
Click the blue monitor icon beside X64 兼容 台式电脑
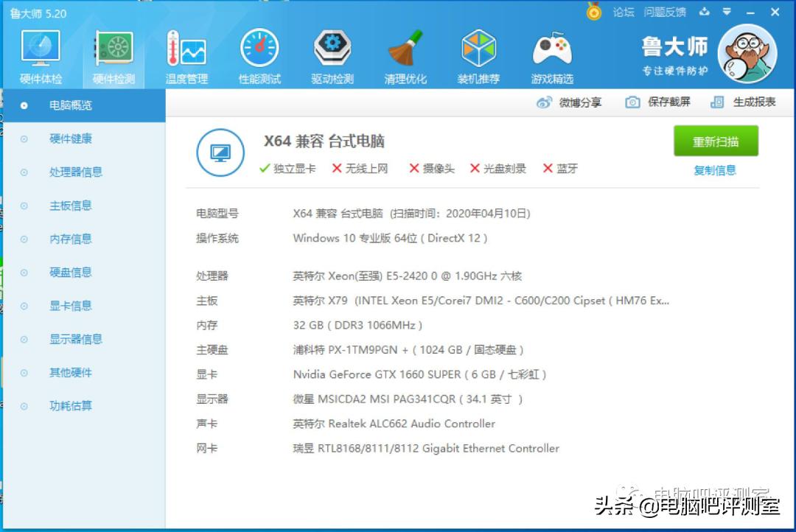click(x=220, y=153)
